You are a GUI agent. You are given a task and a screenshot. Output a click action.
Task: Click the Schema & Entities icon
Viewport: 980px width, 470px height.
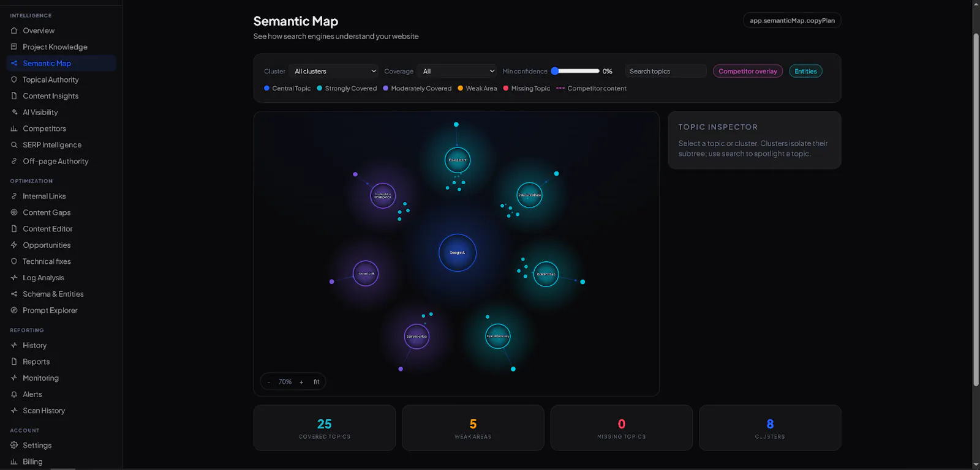pos(14,294)
